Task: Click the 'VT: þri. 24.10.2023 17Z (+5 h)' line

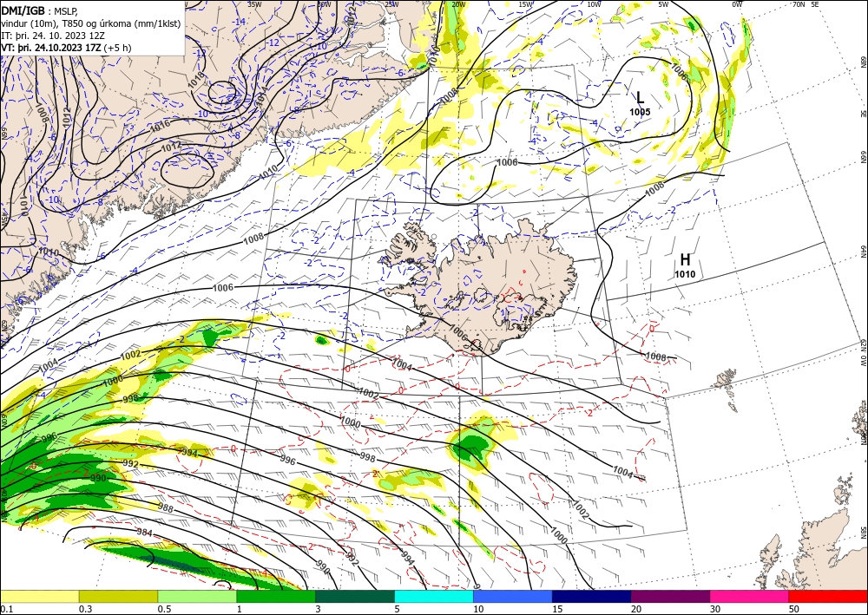Action: (66, 47)
